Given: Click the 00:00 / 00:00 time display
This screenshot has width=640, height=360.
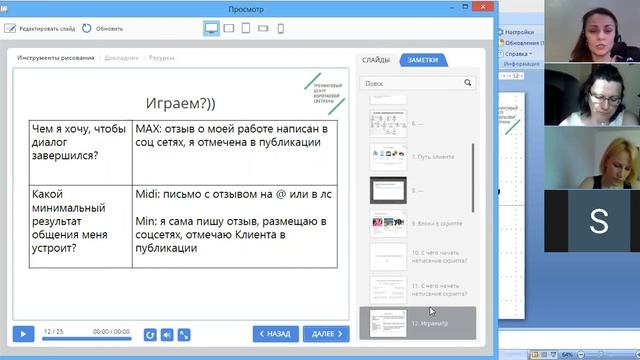Looking at the screenshot, I should (x=111, y=331).
